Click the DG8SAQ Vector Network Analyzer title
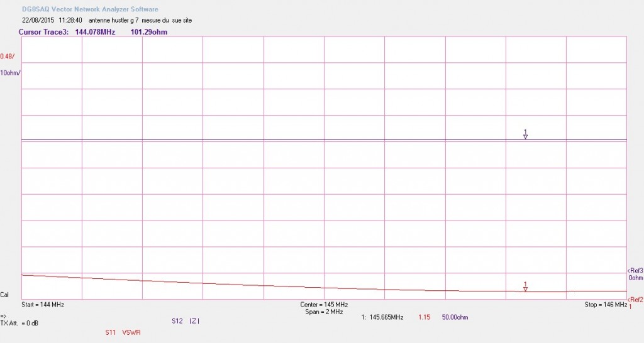Image resolution: width=644 pixels, height=343 pixels. (90, 9)
